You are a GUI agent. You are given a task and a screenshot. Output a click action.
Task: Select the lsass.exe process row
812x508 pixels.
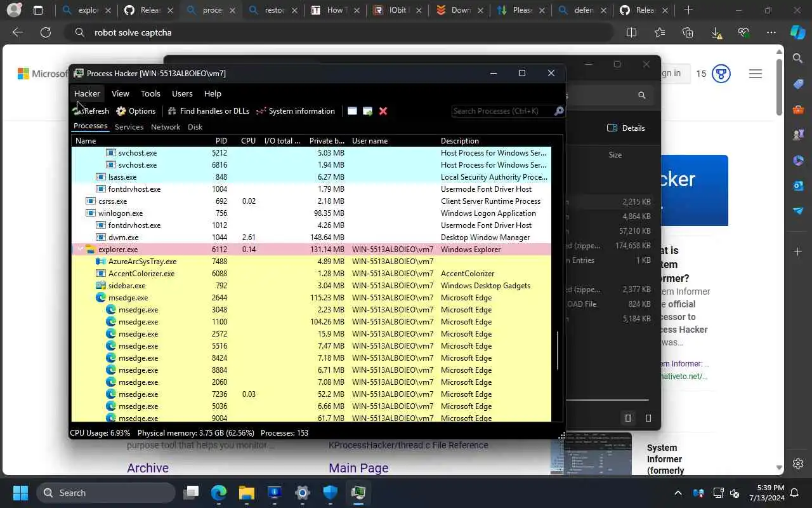(311, 177)
